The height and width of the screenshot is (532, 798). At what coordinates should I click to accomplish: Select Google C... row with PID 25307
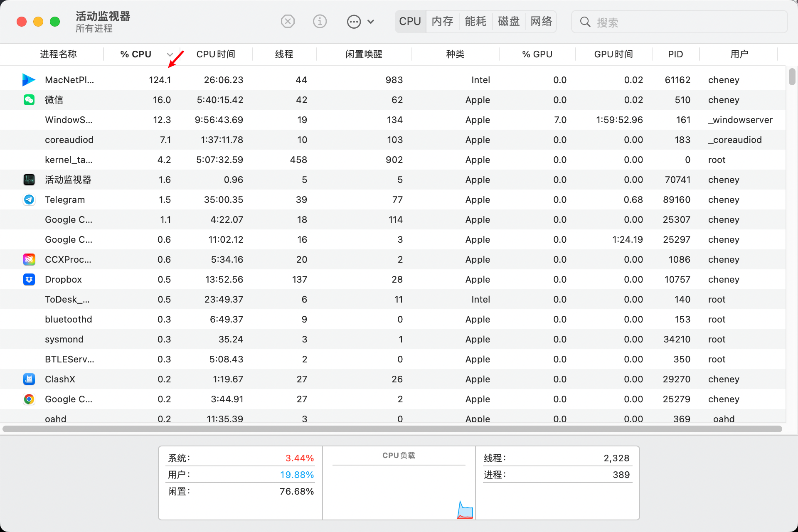(x=393, y=219)
